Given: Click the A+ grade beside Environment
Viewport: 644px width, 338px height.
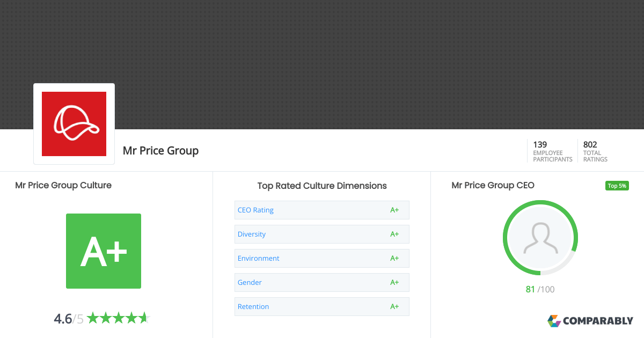Looking at the screenshot, I should click(x=394, y=258).
